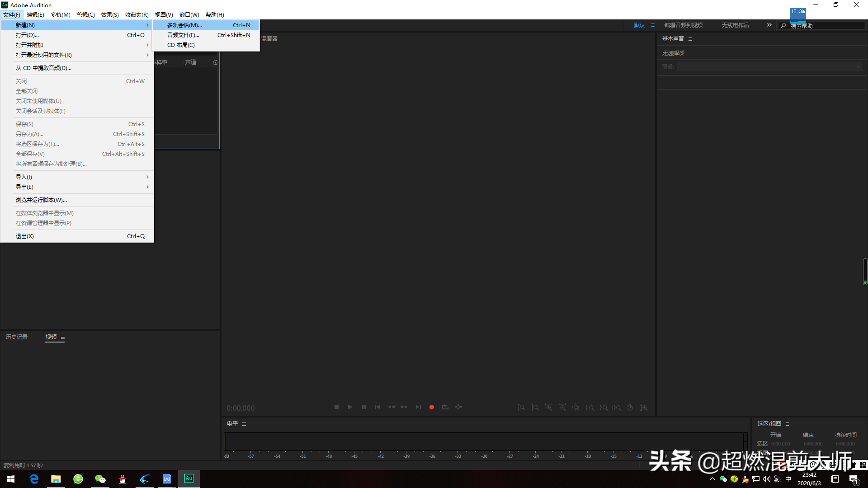Expand the Open Recent Files submenu
The height and width of the screenshot is (488, 868).
tap(147, 55)
